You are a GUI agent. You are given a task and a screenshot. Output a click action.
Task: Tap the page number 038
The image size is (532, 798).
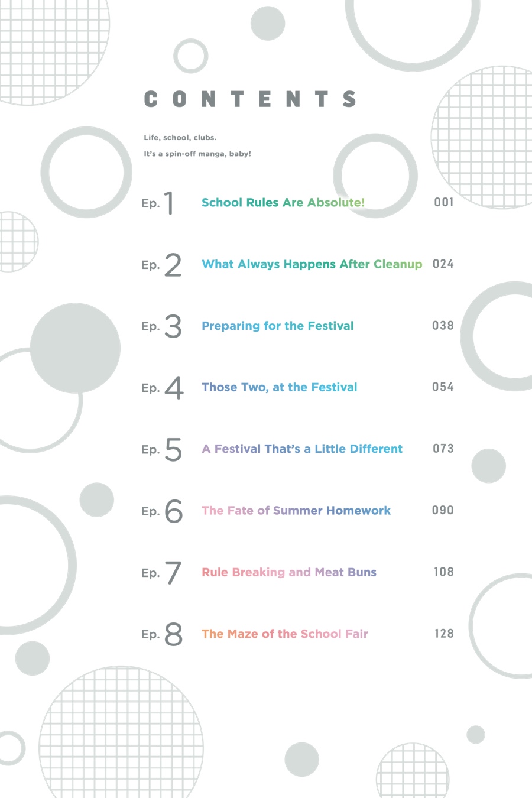[x=443, y=326]
